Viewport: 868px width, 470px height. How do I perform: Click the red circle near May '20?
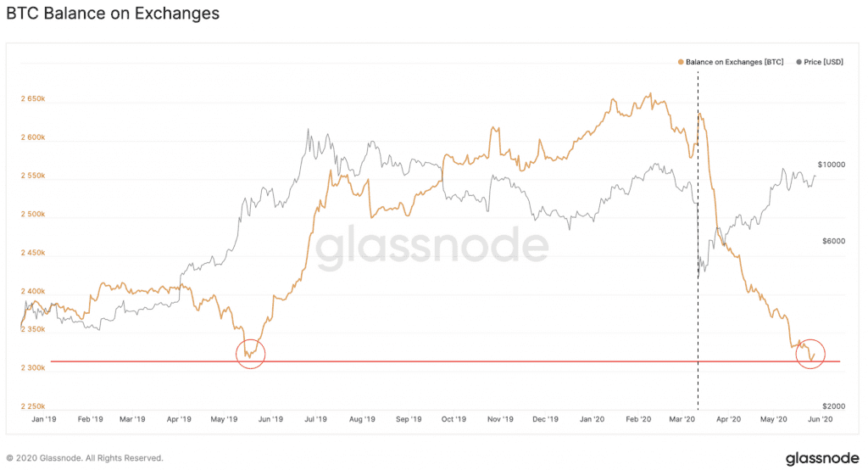tap(810, 353)
